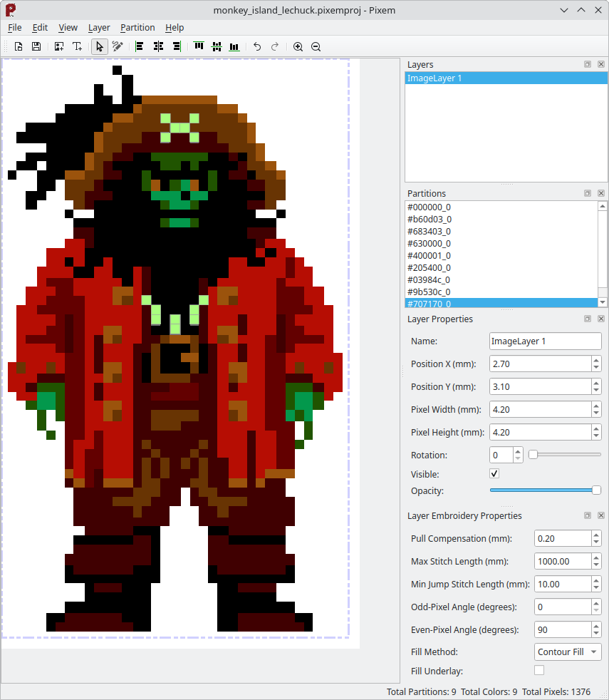Zoom out of the canvas
The image size is (609, 700).
coord(316,46)
